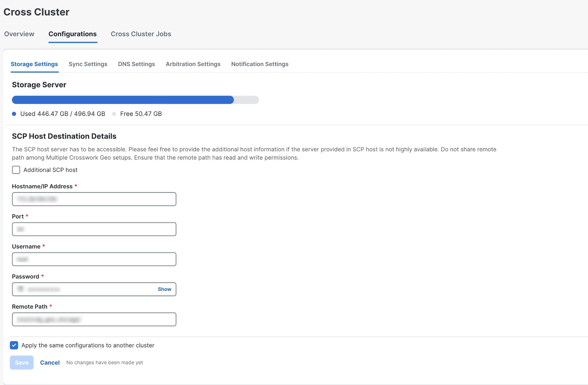
Task: Focus the Port input field
Action: pyautogui.click(x=94, y=229)
